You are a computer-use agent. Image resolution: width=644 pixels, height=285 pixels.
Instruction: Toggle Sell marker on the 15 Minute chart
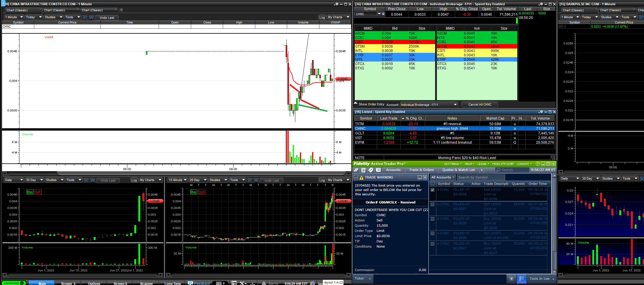click(x=202, y=192)
